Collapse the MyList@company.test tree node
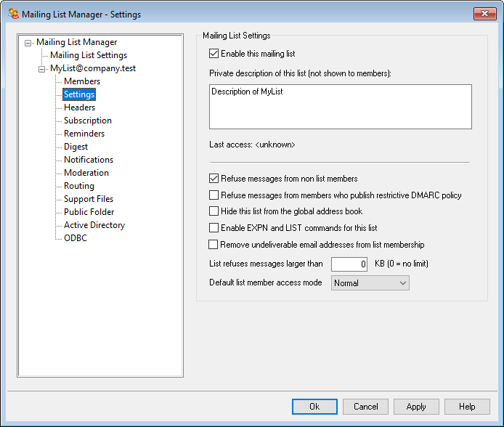The width and height of the screenshot is (504, 427). (42, 68)
